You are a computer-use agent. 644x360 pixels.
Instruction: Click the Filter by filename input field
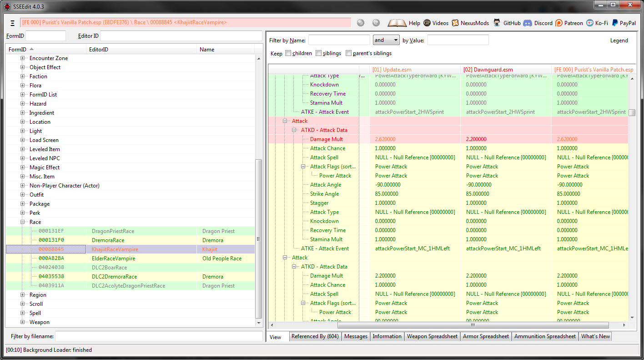coord(158,336)
